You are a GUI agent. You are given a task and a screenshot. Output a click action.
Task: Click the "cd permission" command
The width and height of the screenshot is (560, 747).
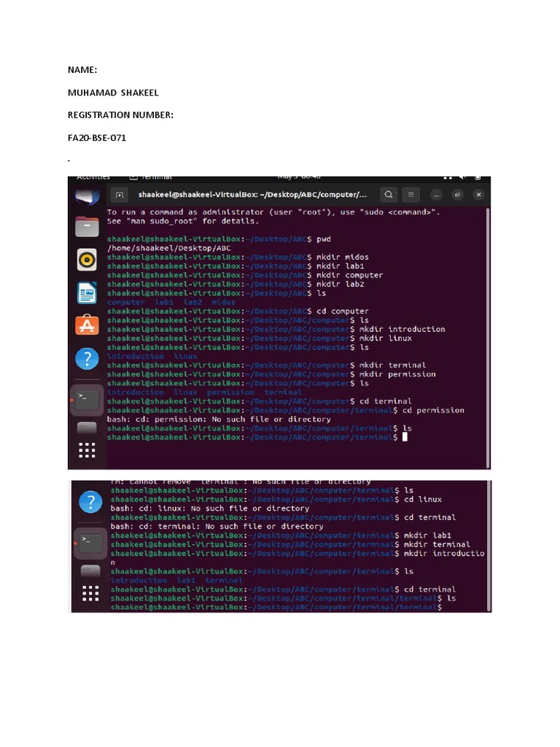point(433,410)
